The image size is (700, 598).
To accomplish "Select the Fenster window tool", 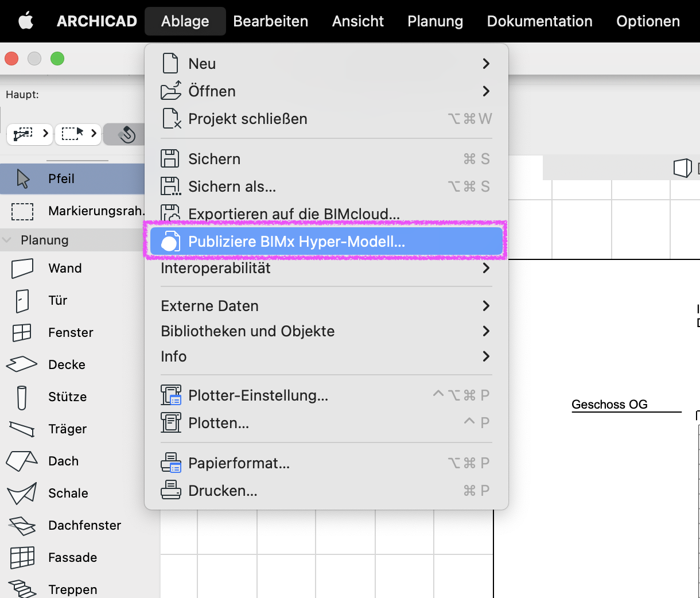I will 72,332.
